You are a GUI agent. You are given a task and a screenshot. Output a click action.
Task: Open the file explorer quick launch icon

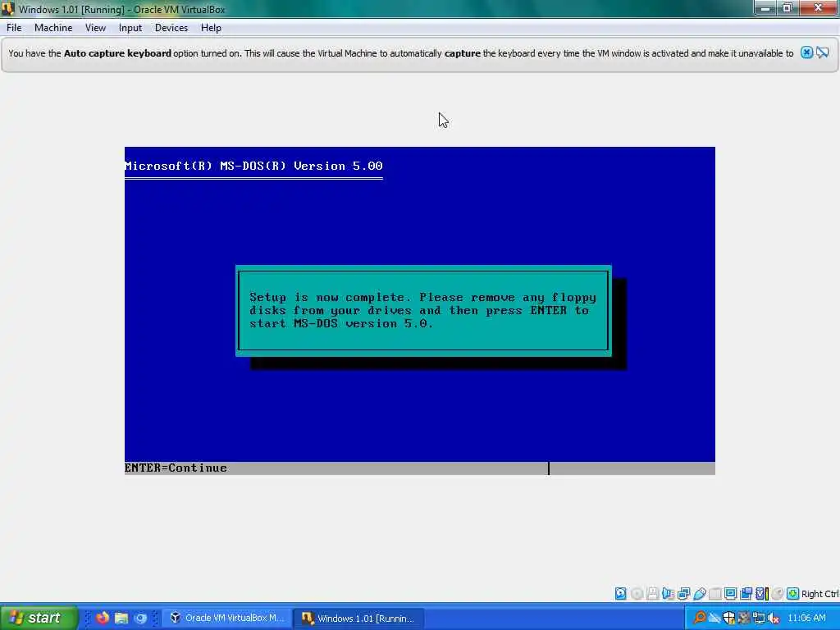121,618
